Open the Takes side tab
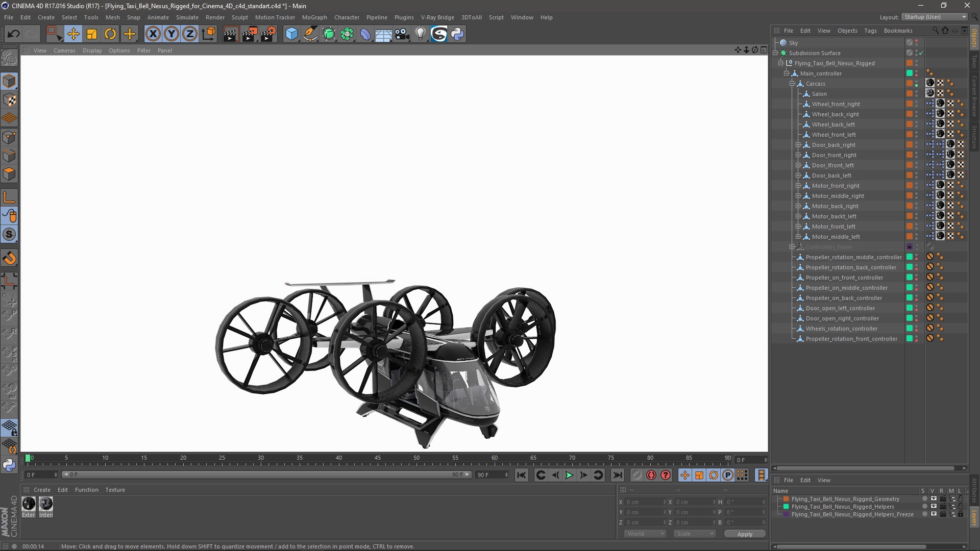This screenshot has width=980, height=551. pyautogui.click(x=974, y=61)
